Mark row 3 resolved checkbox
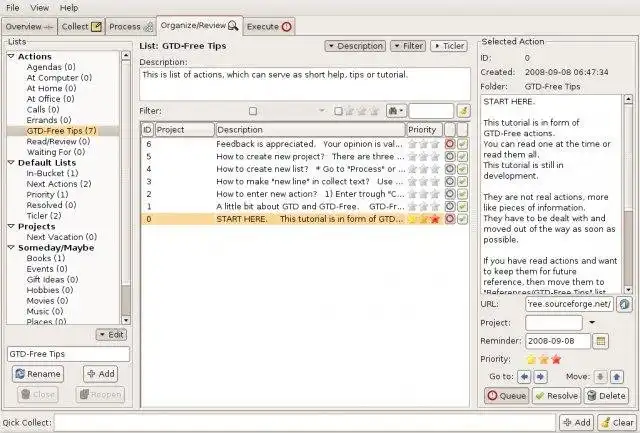 point(462,181)
